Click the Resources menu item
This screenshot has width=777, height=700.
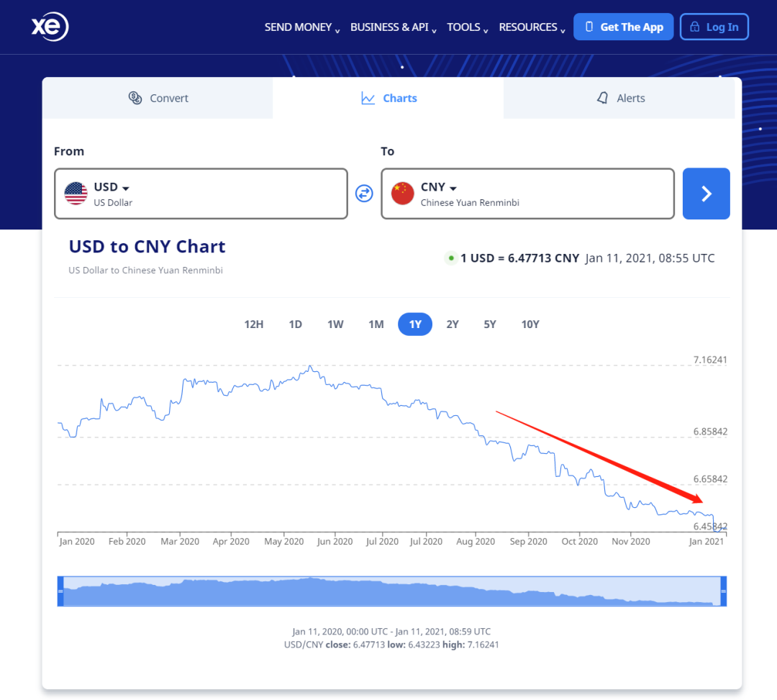click(x=532, y=27)
